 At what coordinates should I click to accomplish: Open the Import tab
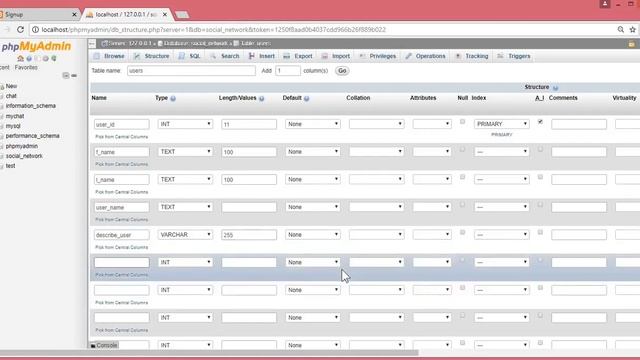coord(336,56)
